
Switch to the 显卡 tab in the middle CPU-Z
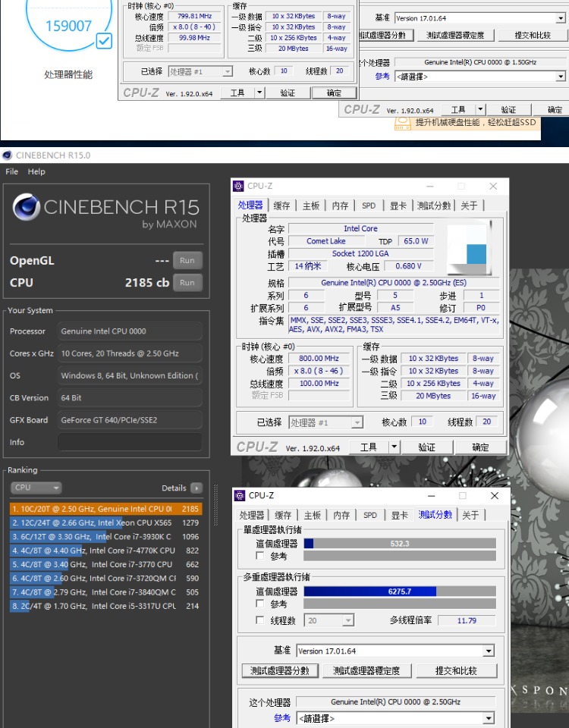(x=398, y=206)
